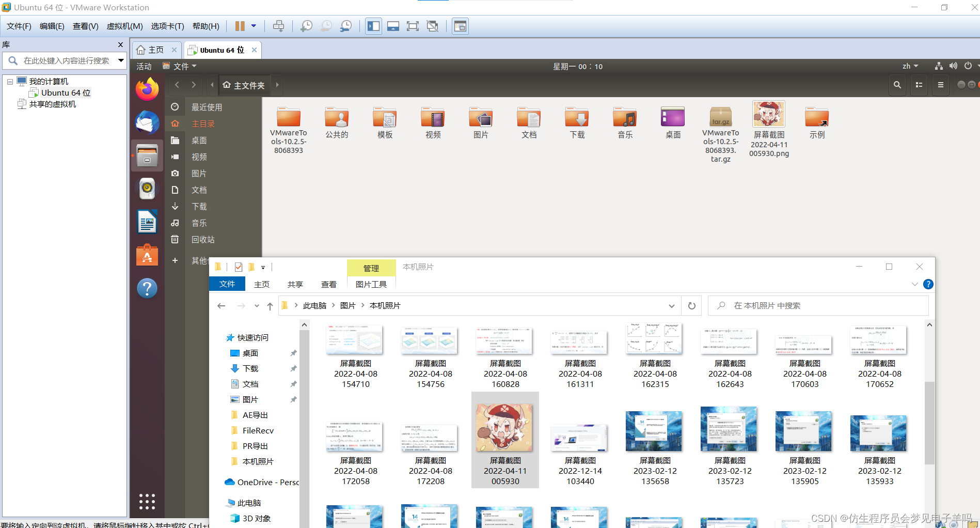Open the 帮助(H) menu
The width and height of the screenshot is (980, 528).
tap(206, 26)
